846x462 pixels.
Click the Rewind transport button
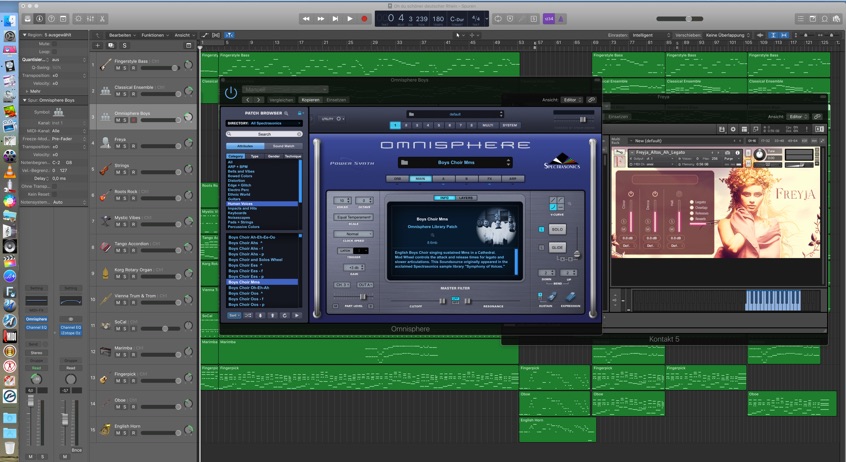pos(306,18)
